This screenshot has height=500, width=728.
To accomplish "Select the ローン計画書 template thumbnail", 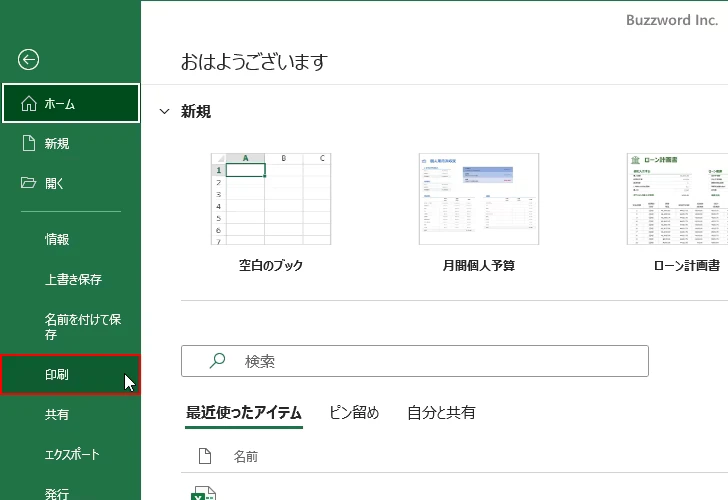I will [x=677, y=199].
